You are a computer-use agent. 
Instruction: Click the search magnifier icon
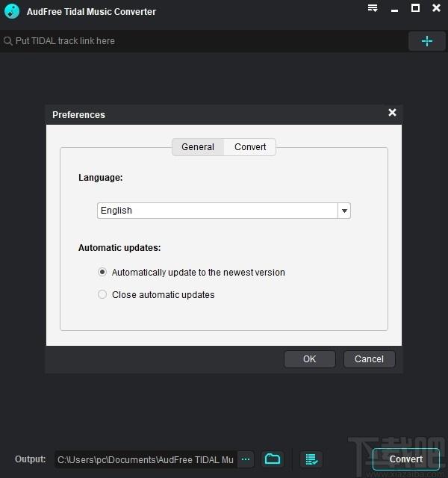(x=8, y=41)
